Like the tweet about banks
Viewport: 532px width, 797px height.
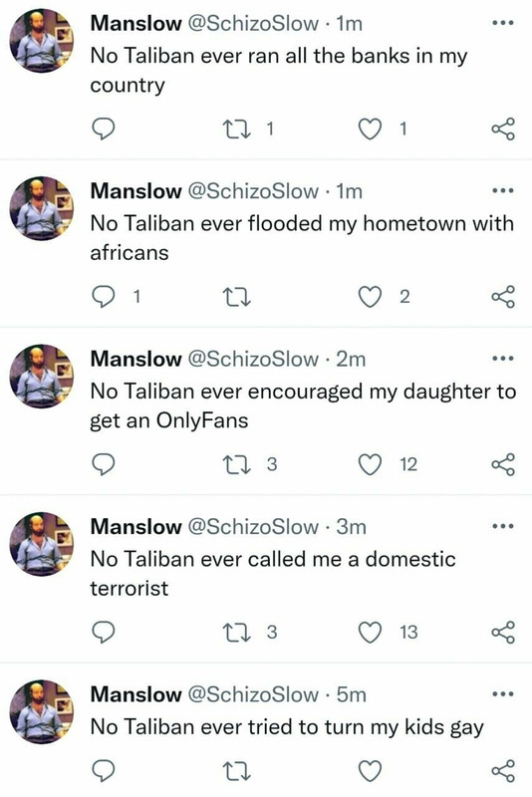tap(370, 130)
